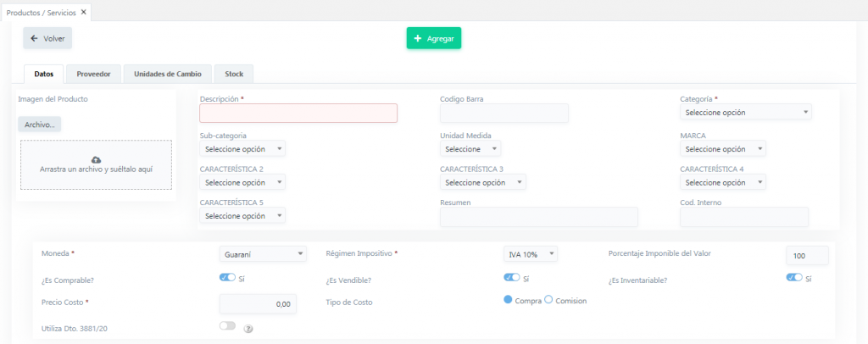Expand the Moneda dropdown showing Guaraní
The image size is (868, 344).
point(263,254)
